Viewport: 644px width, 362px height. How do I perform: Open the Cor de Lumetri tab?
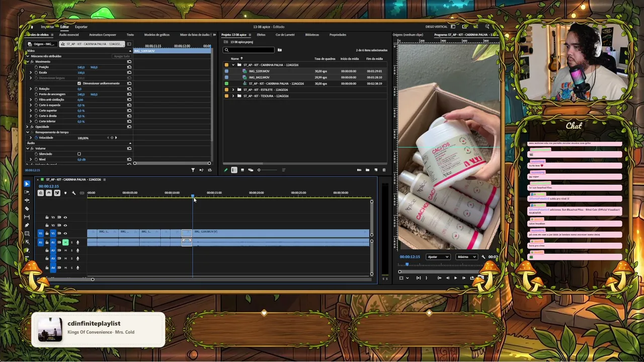point(285,35)
